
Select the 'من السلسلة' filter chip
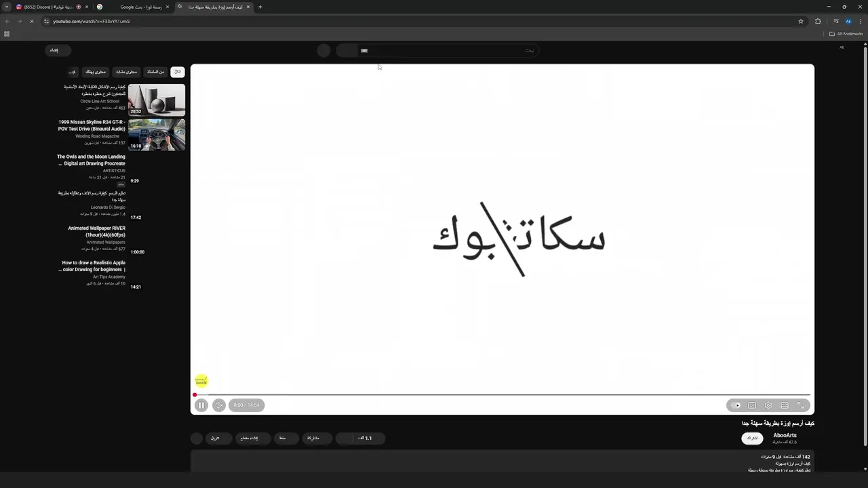156,72
